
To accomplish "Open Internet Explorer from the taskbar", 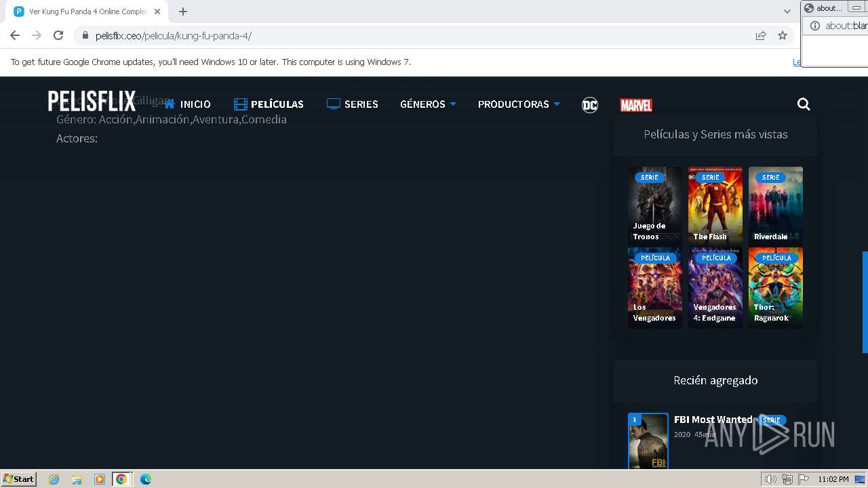I will (54, 479).
